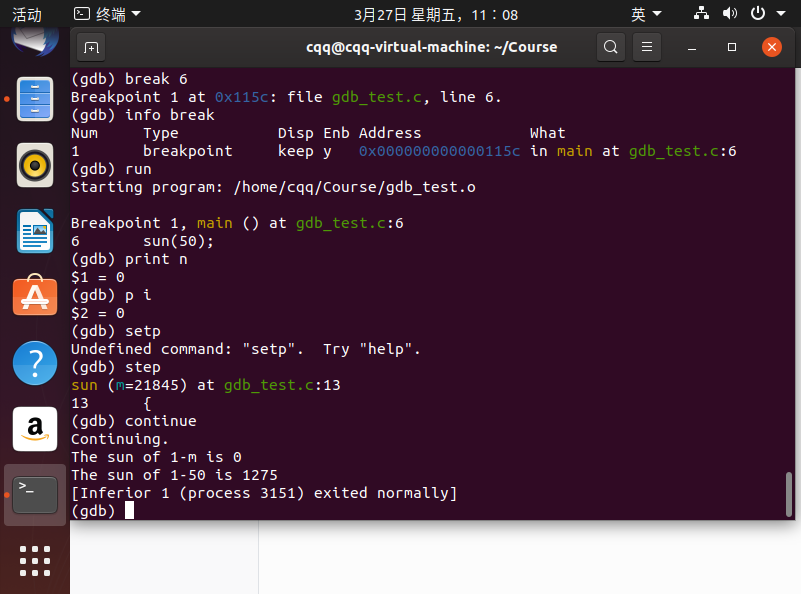Viewport: 801px width, 594px height.
Task: Click the "(gdb) continue" command line
Action: click(x=134, y=421)
